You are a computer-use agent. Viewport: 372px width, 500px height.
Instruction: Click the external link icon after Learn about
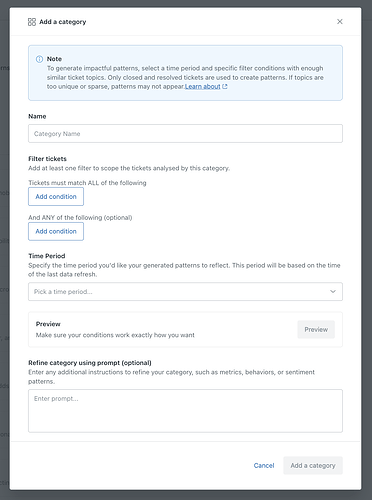[x=225, y=87]
